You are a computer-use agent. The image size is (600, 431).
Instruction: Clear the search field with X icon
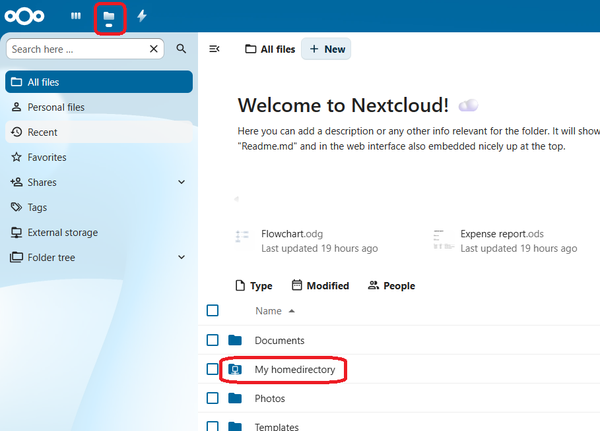[x=154, y=49]
